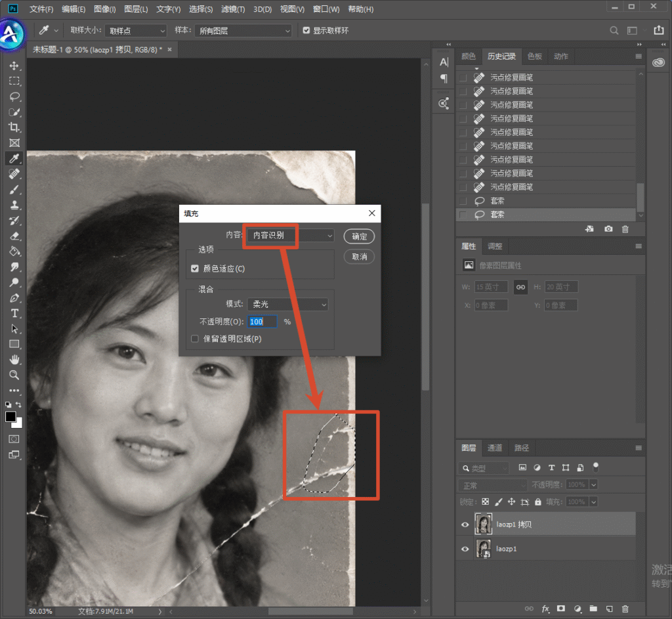Toggle history source box for last 套索 state

click(x=463, y=215)
